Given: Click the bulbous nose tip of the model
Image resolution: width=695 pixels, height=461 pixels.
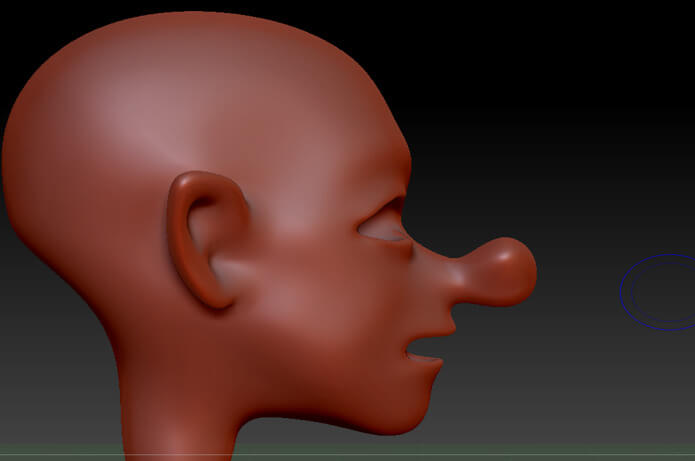Looking at the screenshot, I should [x=504, y=272].
